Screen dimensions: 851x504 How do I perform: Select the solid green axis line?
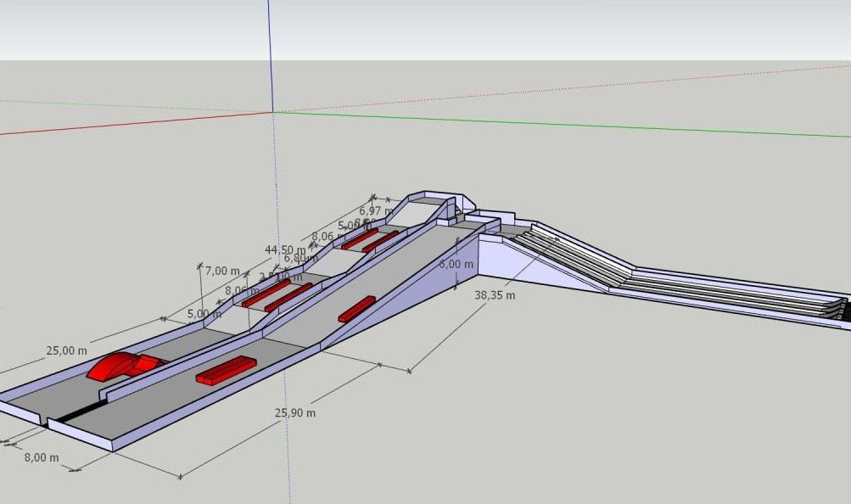click(x=562, y=124)
